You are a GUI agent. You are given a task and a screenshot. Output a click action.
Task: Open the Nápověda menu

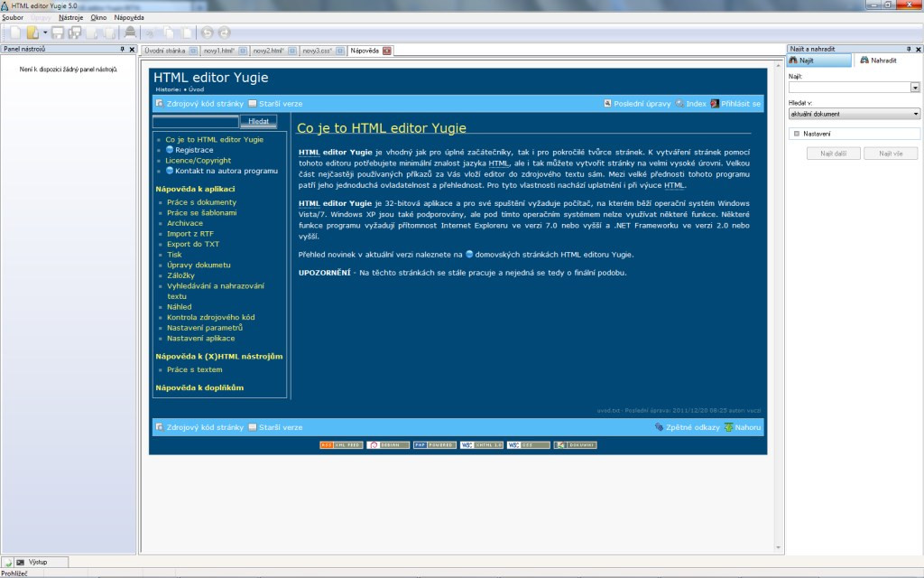(129, 18)
